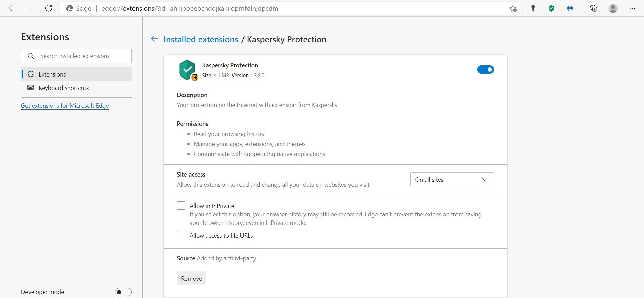Disable the Kaspersky Protection extension toggle
Screen dimensions: 644x298
(485, 70)
